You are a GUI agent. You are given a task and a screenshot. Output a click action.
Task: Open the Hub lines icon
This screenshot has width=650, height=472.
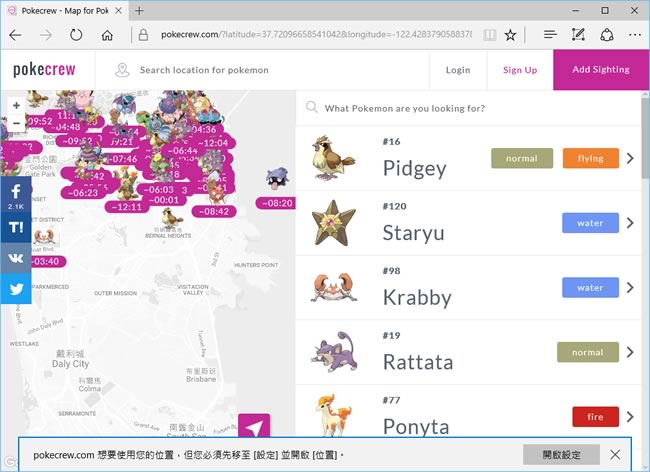click(550, 35)
